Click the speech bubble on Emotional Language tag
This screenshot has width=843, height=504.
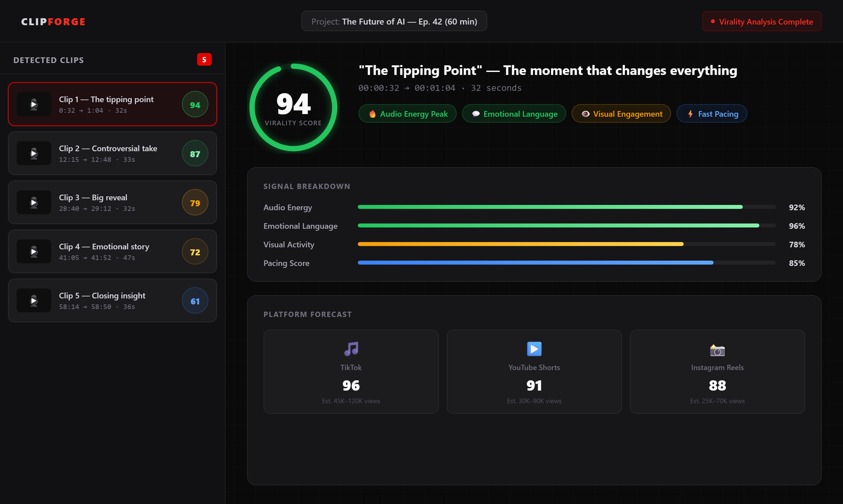click(476, 114)
